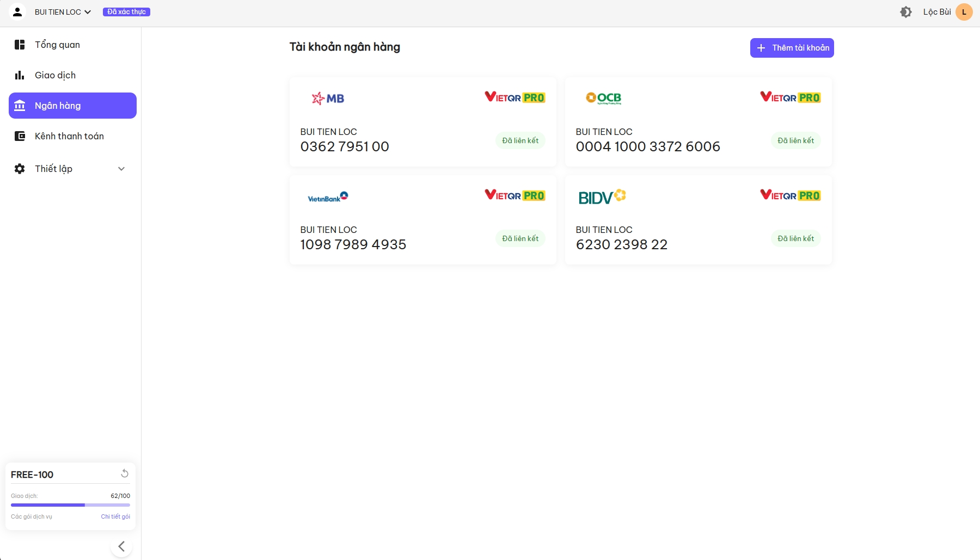
Task: Click the Ngân hàng bank building icon
Action: (x=20, y=106)
